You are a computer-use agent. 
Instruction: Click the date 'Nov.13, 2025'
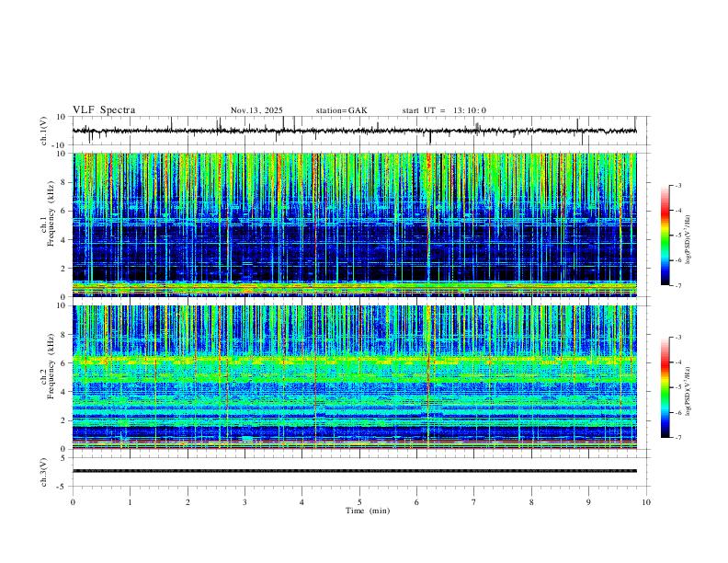point(256,110)
